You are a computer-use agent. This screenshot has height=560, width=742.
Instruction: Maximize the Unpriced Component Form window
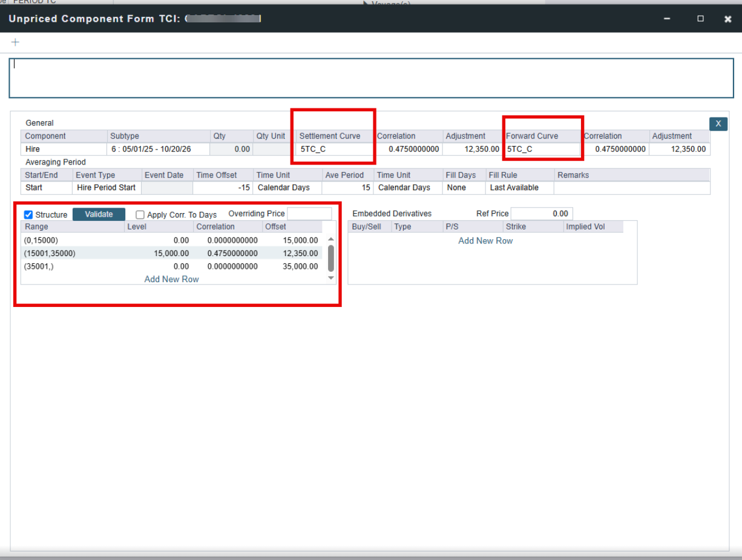point(700,19)
